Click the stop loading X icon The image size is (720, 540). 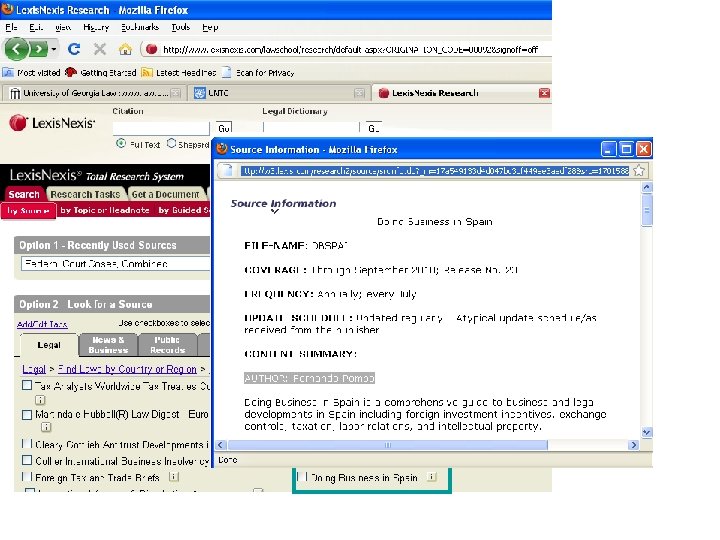[100, 49]
